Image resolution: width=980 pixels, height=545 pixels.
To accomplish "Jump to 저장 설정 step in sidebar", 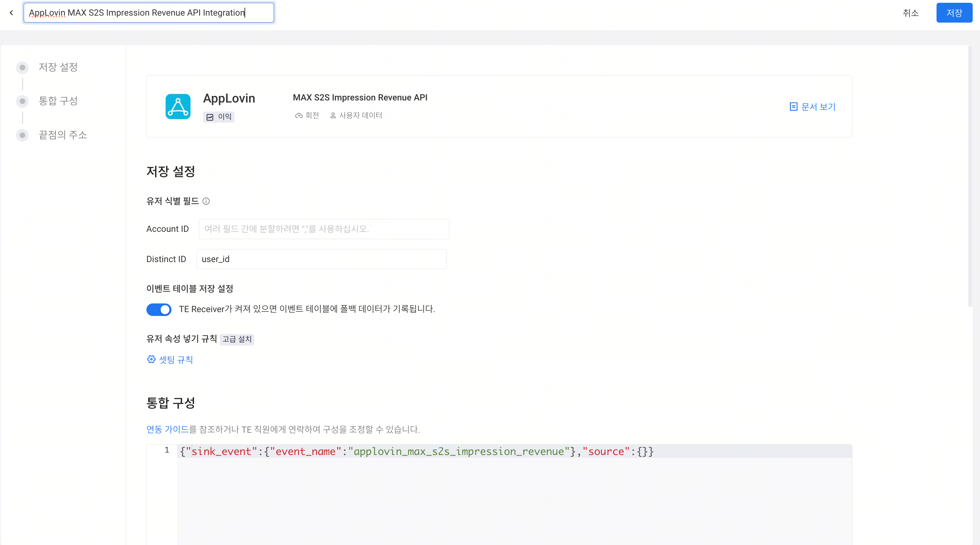I will pyautogui.click(x=58, y=67).
